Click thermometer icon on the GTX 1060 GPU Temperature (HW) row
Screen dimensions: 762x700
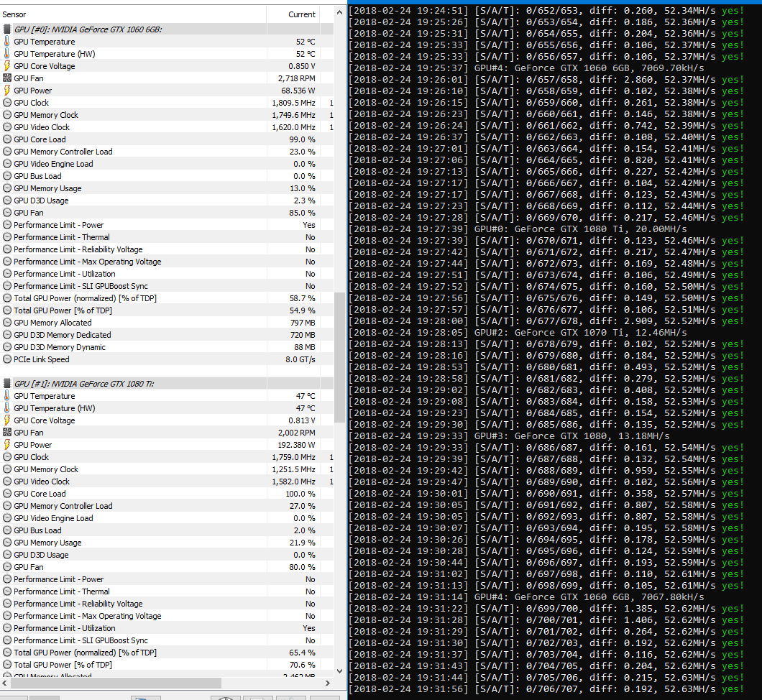point(6,53)
